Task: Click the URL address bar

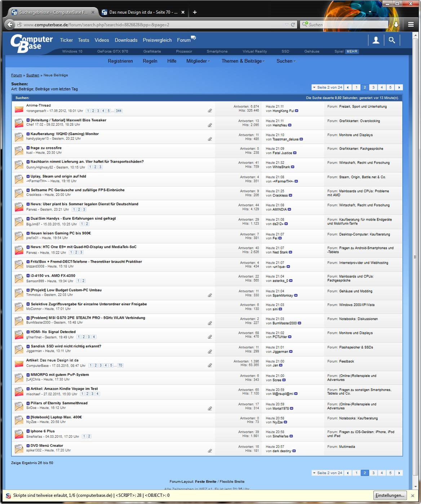Action: [x=153, y=25]
